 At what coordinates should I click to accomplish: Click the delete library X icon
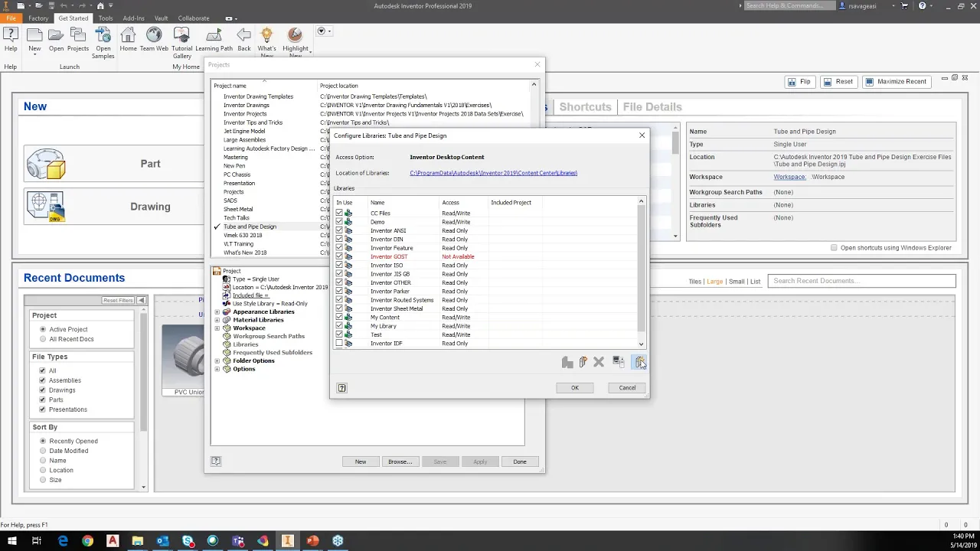pos(599,362)
